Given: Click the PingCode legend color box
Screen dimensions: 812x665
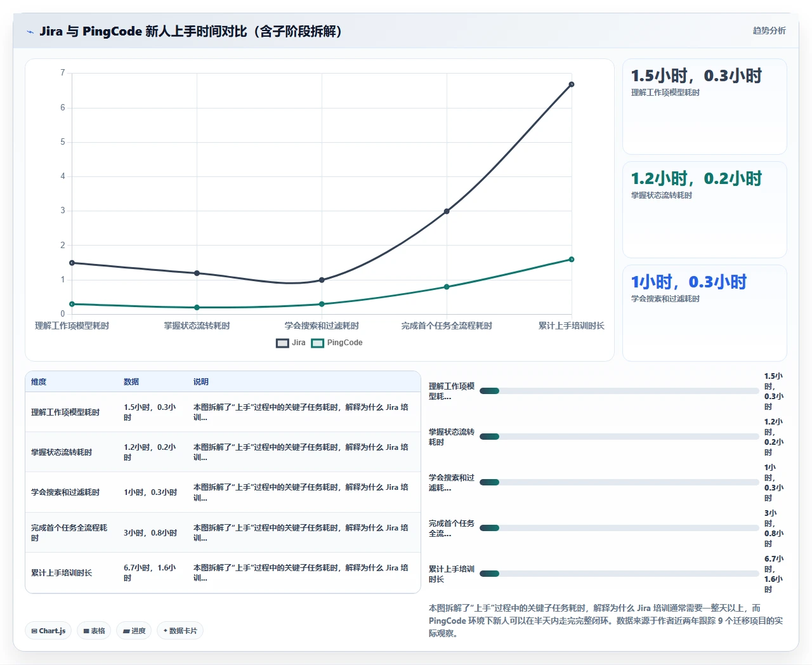Looking at the screenshot, I should point(318,343).
